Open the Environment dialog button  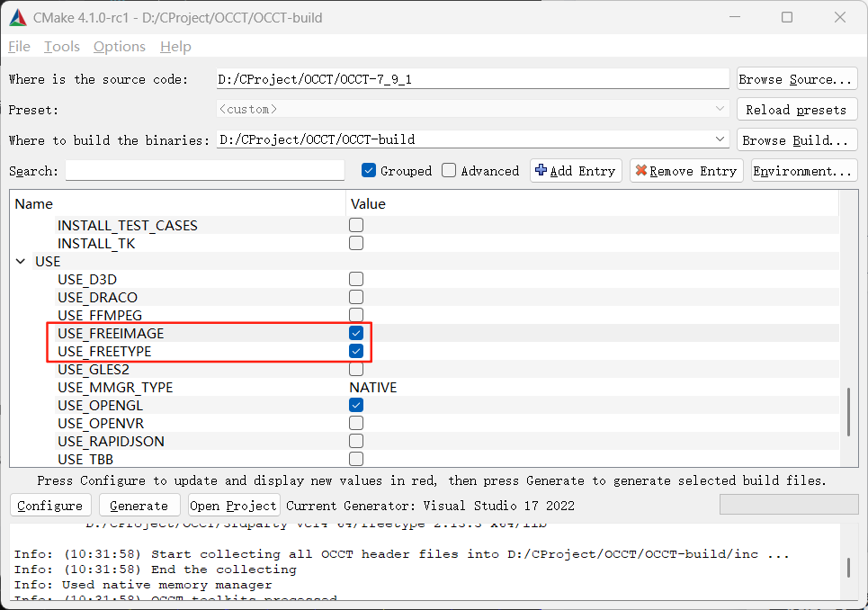[x=804, y=170]
